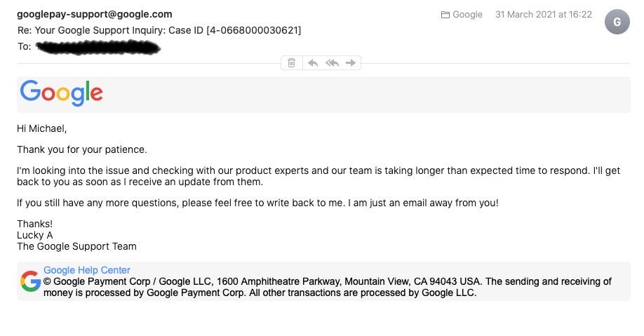
Task: Click the Google G logo in footer
Action: pos(30,281)
